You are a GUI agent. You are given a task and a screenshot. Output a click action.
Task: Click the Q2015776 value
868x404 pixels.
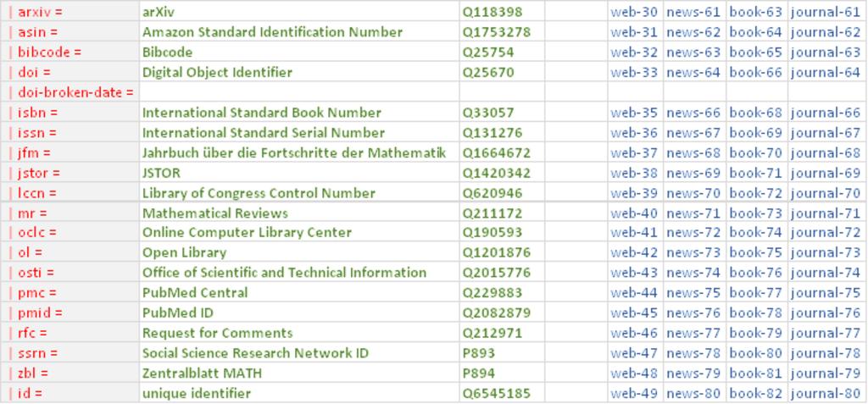coord(497,273)
